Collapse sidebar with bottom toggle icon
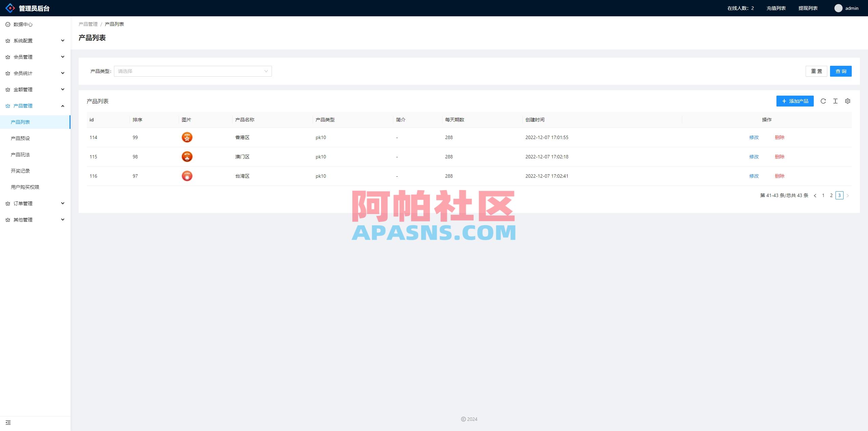 pos(8,422)
